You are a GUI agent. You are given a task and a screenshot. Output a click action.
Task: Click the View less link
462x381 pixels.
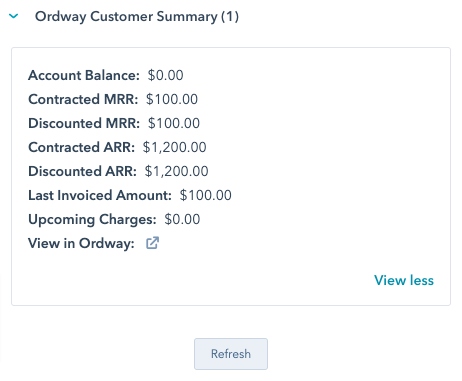[404, 280]
